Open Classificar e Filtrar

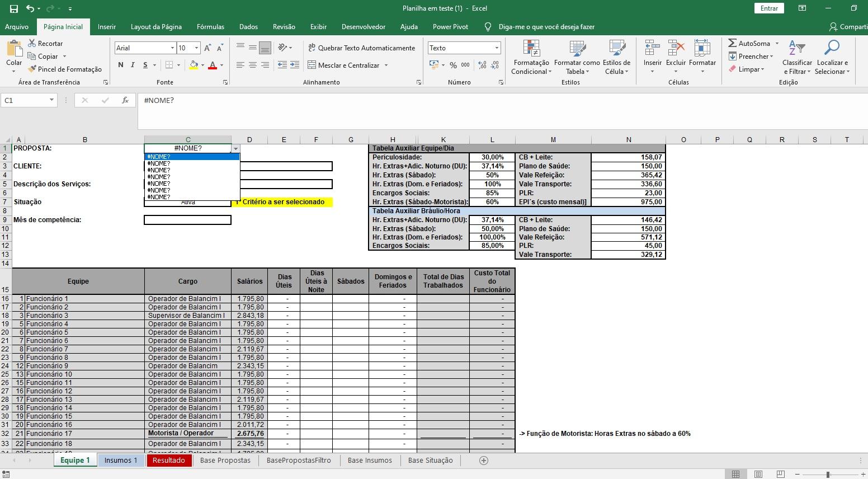point(797,57)
